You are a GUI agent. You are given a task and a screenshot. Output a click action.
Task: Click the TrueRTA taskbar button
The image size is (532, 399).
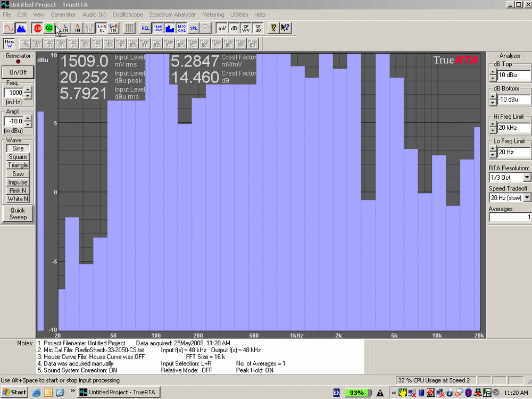(x=119, y=392)
